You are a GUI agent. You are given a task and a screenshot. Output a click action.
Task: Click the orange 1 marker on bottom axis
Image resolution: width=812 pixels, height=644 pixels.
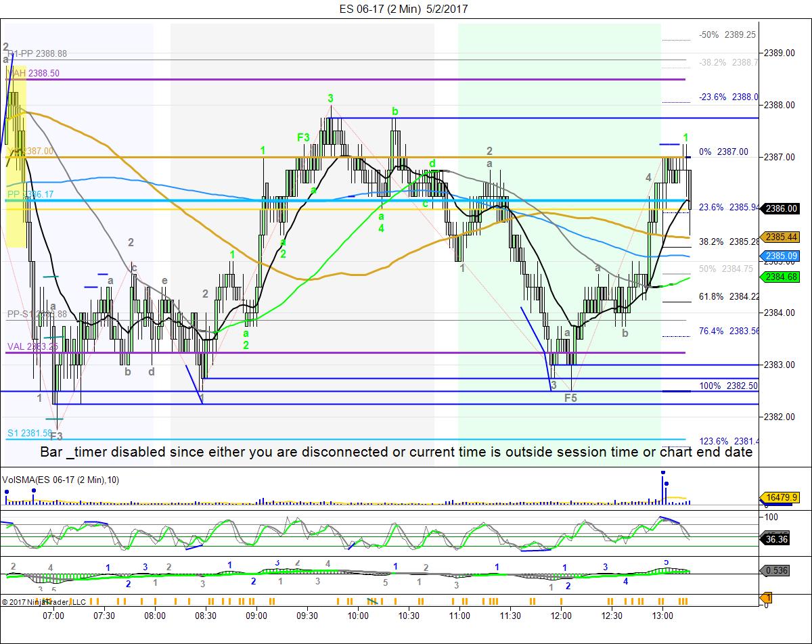[767, 598]
